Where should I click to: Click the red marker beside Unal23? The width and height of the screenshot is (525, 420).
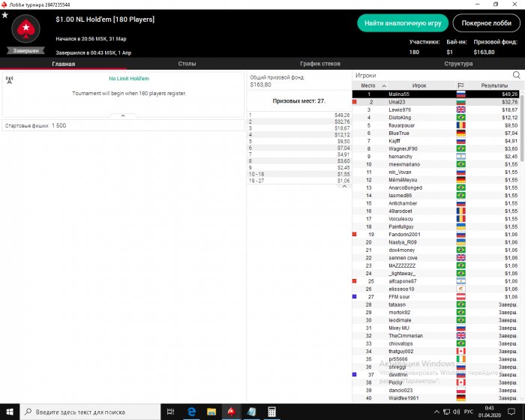[x=355, y=102]
